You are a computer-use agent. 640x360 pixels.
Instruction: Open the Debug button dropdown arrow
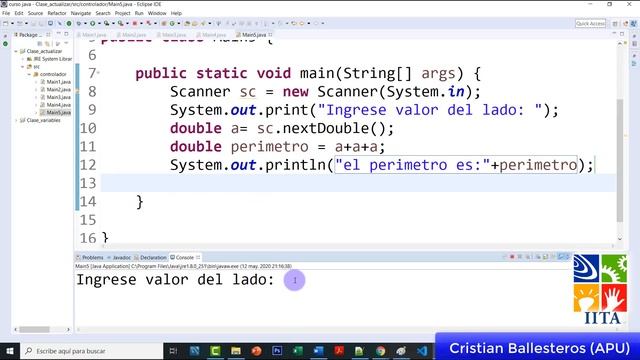85,23
